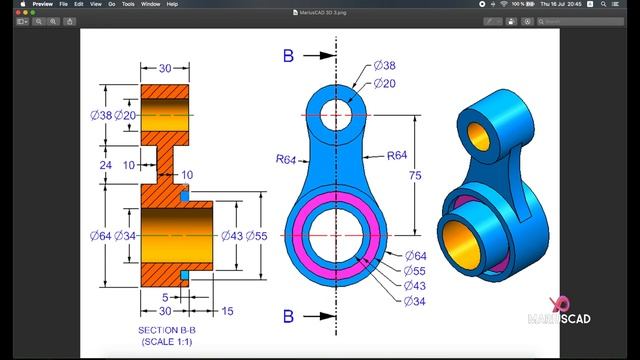640x360 pixels.
Task: Open the Highlight pen tool dropdown
Action: 493,21
